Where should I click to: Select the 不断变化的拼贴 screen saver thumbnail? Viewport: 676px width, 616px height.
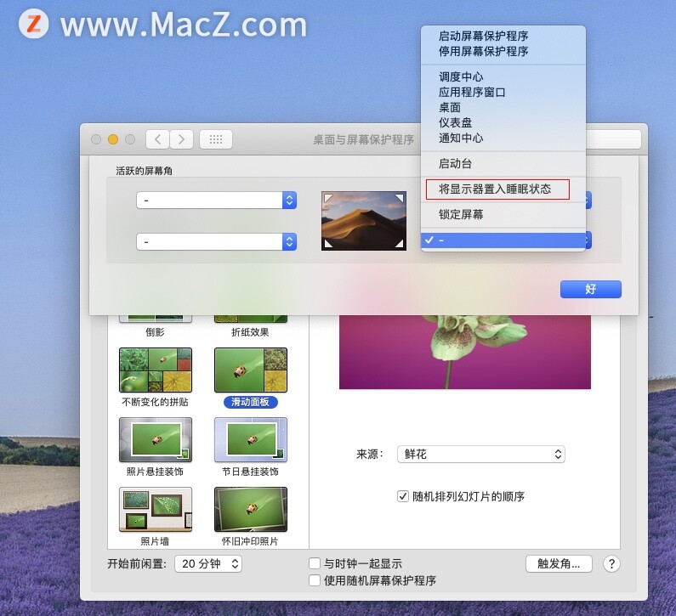(x=156, y=370)
